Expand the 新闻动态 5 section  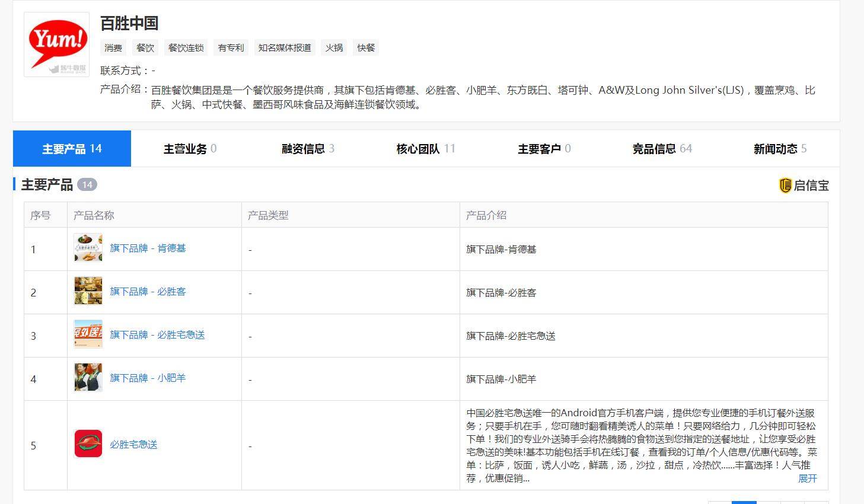point(779,149)
